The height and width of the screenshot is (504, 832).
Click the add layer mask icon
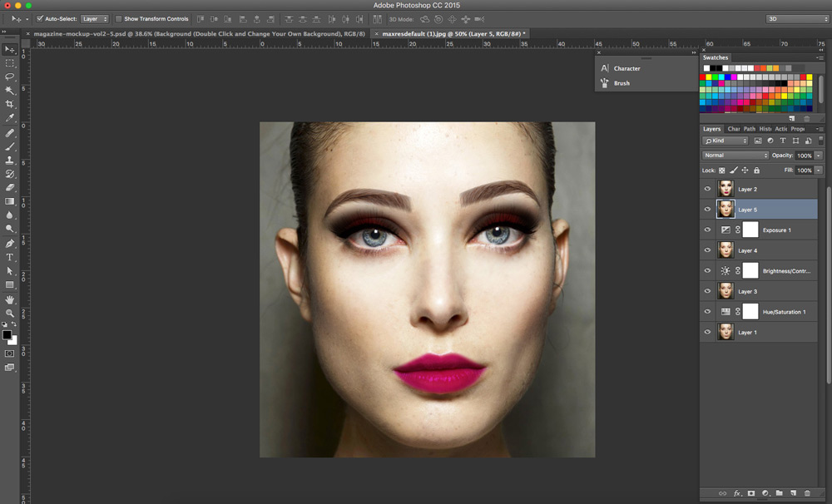(x=750, y=493)
